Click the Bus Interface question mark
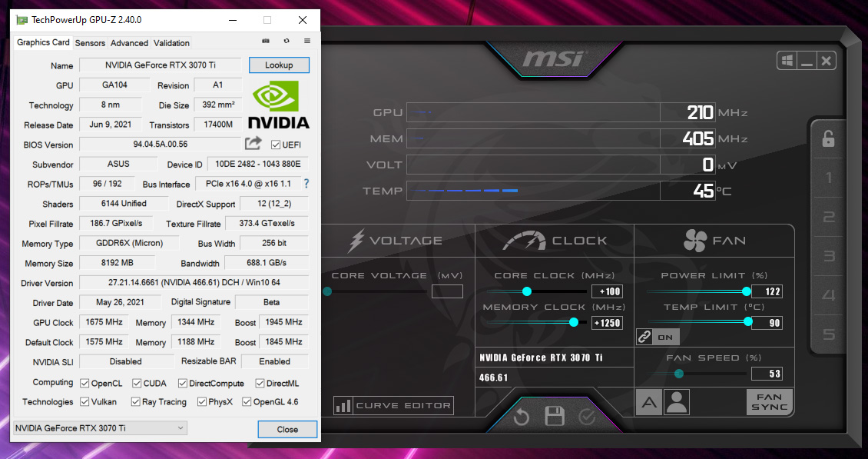 click(x=306, y=184)
